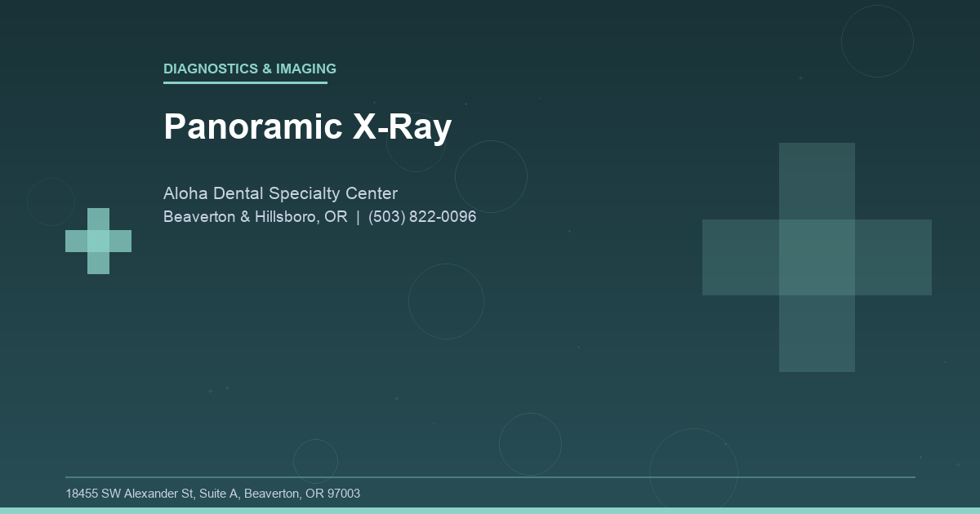Click the teal underline beneath the heading label
The width and height of the screenshot is (980, 514).
click(246, 82)
